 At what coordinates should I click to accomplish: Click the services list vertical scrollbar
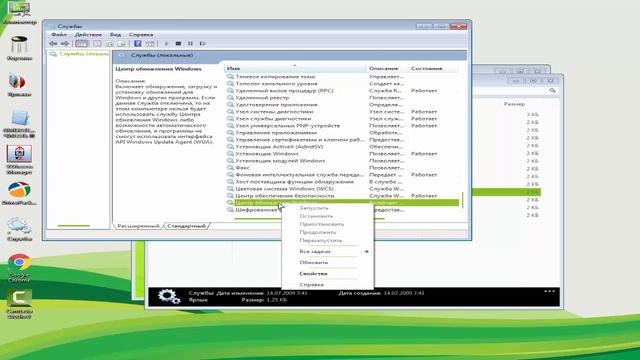tap(463, 200)
